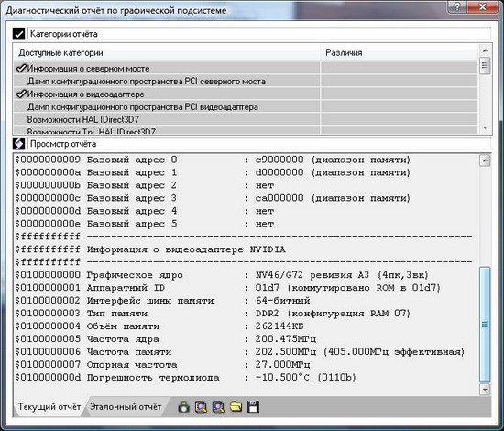Click the camera capture icon
504x431 pixels.
[184, 407]
